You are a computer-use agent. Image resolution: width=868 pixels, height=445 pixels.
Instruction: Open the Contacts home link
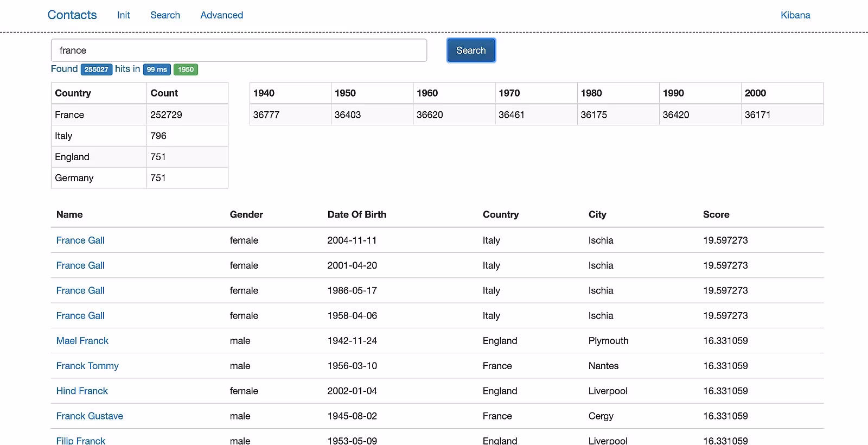[x=72, y=15]
